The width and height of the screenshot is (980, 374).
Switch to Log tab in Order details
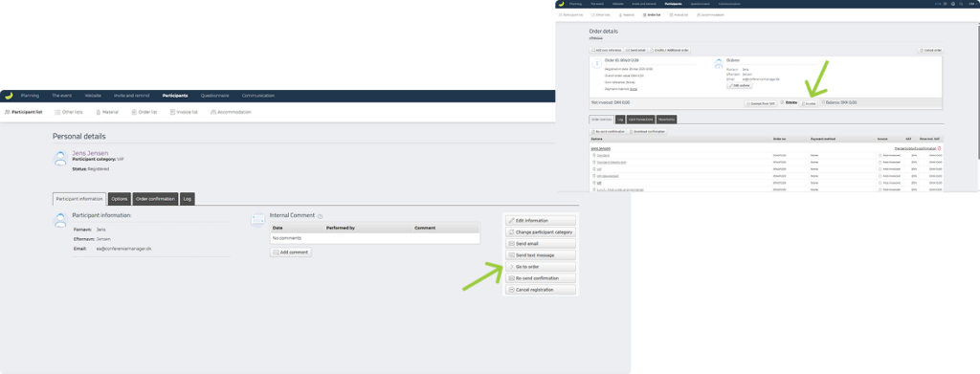[620, 119]
